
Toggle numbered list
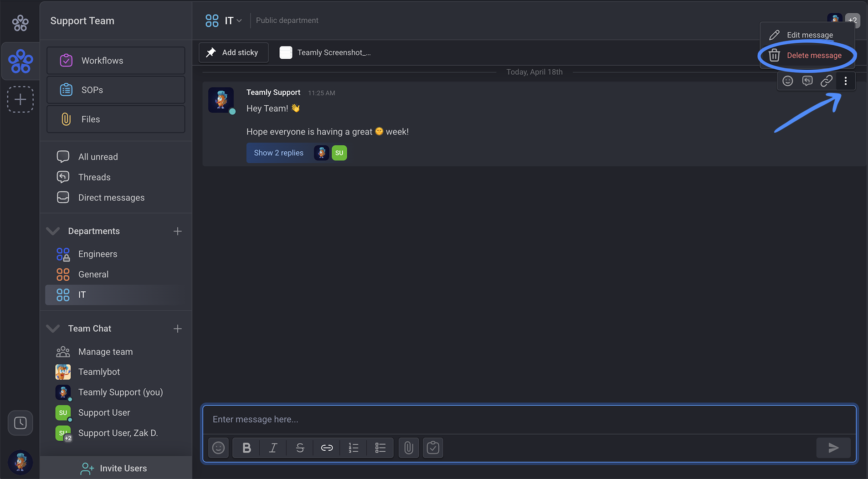pos(354,448)
